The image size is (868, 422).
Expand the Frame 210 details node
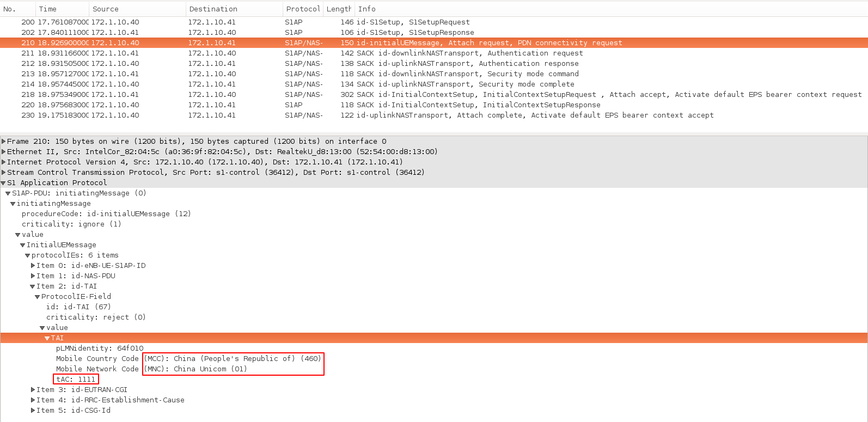click(x=4, y=142)
